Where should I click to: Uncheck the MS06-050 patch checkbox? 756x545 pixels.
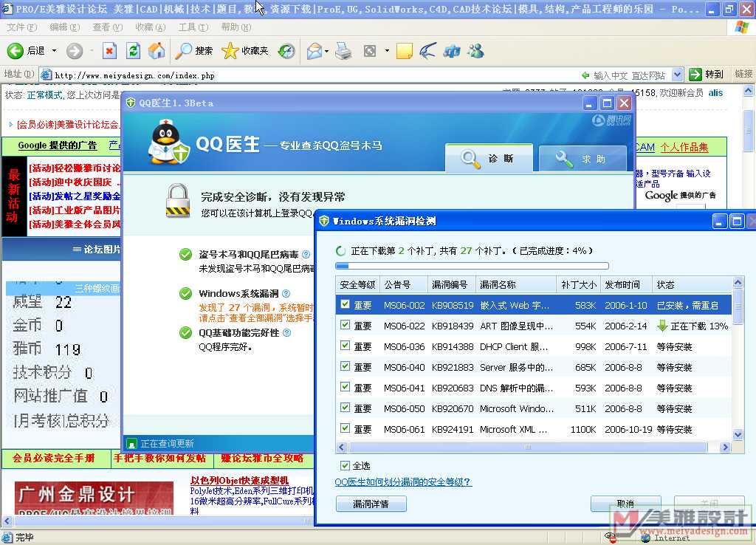point(345,408)
